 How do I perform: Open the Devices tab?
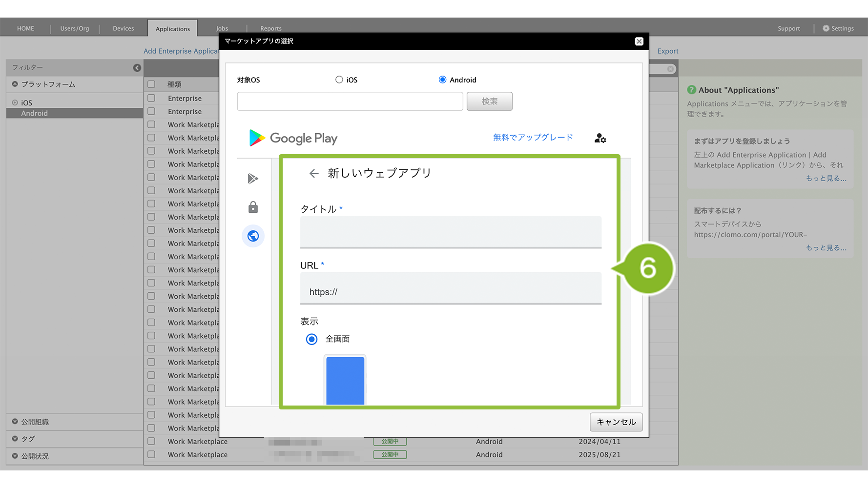click(123, 28)
